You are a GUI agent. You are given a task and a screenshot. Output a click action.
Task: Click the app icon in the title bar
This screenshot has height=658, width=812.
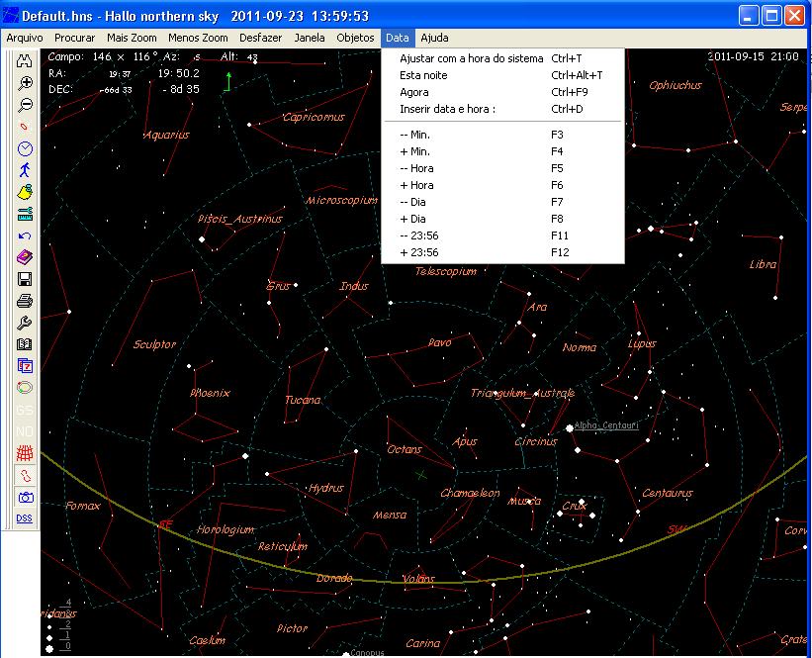coord(10,16)
